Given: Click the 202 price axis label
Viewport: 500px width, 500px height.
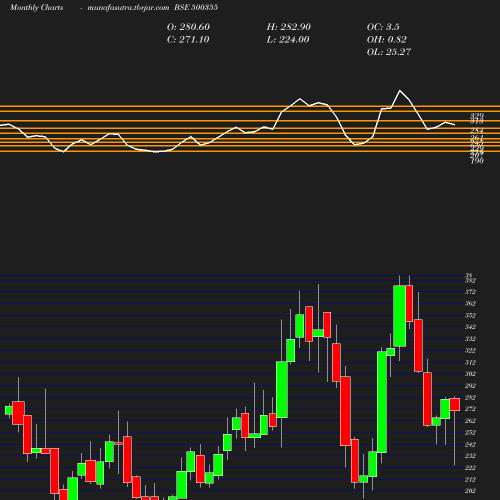Looking at the screenshot, I should coord(470,491).
